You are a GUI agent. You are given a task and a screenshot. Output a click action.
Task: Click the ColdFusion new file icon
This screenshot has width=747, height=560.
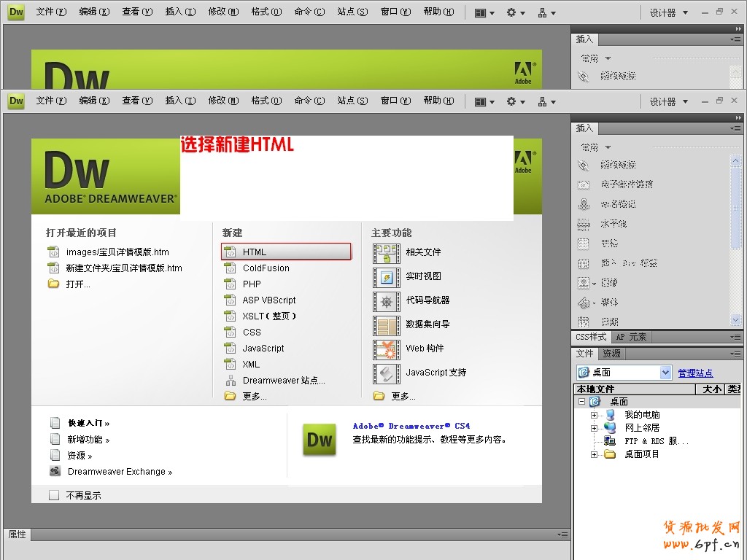click(230, 268)
